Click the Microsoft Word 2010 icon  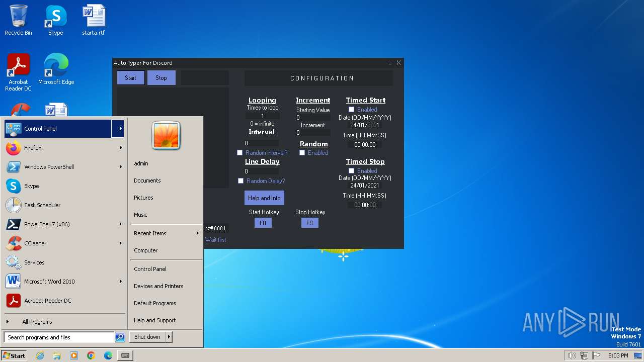(14, 282)
